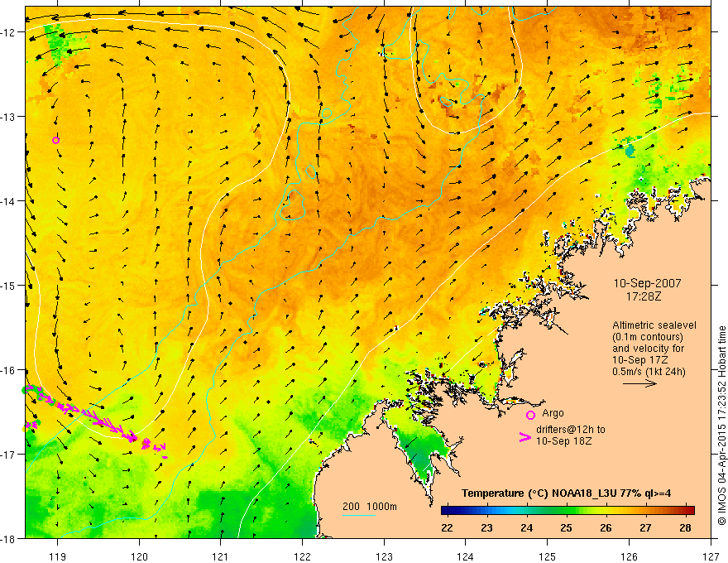The width and height of the screenshot is (728, 563).
Task: Click the magenta drifter legend arrow
Action: [x=524, y=436]
